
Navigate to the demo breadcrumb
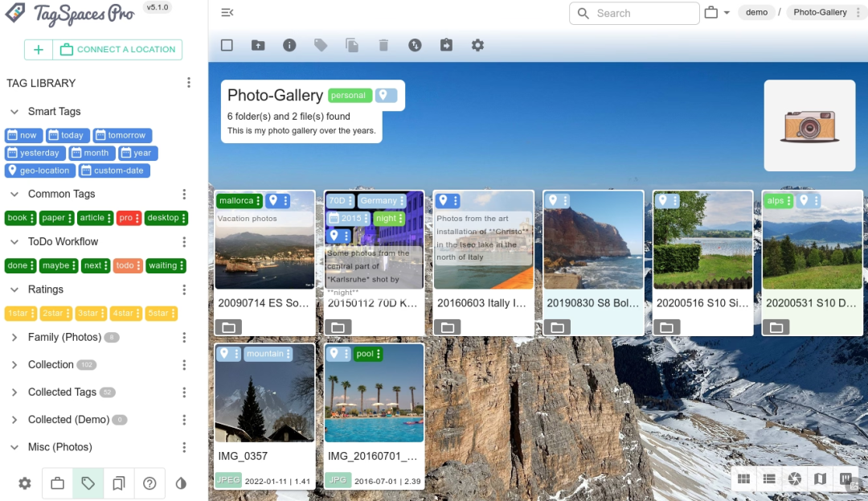pyautogui.click(x=756, y=12)
